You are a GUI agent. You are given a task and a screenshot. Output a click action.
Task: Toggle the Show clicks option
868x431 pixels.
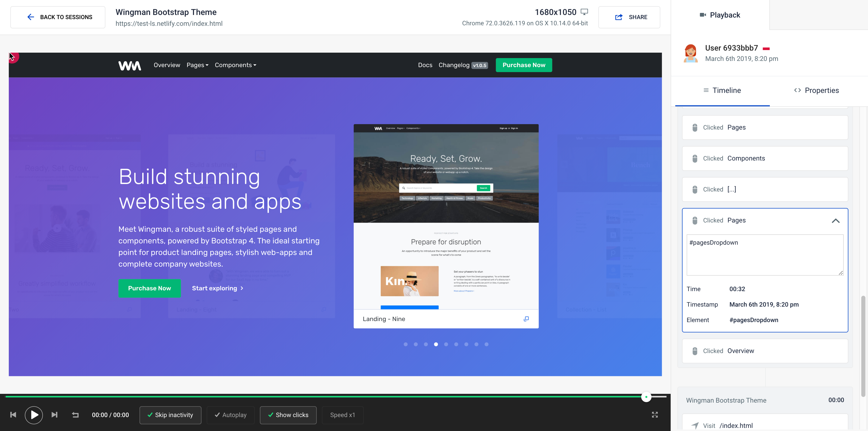[x=288, y=415]
